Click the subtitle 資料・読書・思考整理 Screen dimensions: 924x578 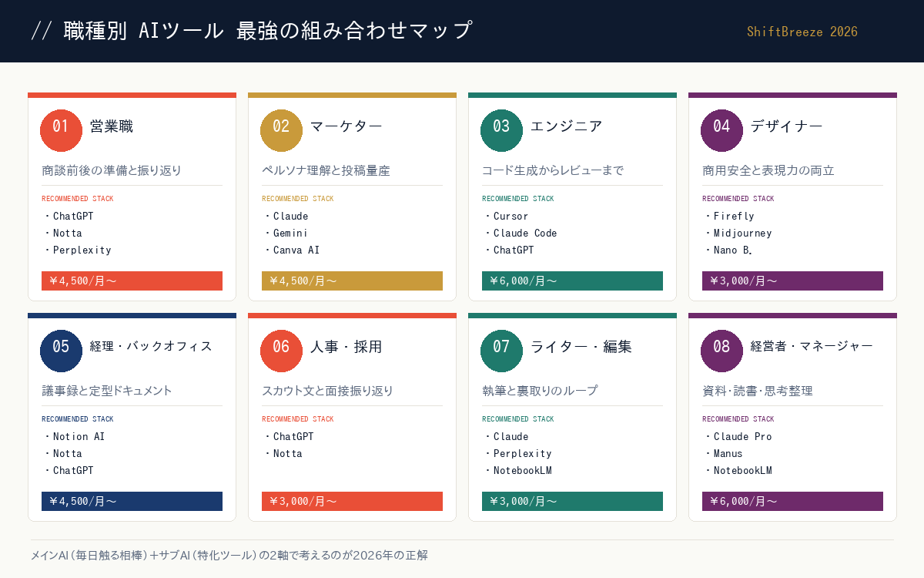pos(758,391)
